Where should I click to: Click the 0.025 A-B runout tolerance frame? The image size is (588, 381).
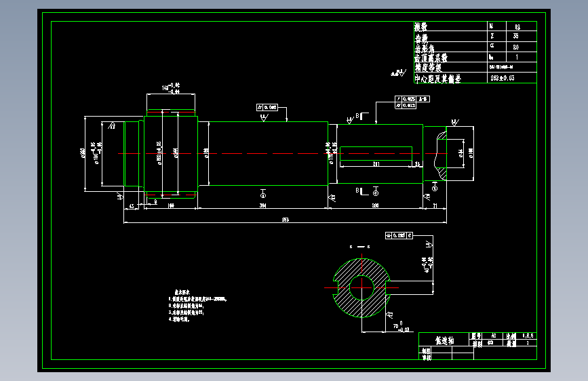(412, 99)
